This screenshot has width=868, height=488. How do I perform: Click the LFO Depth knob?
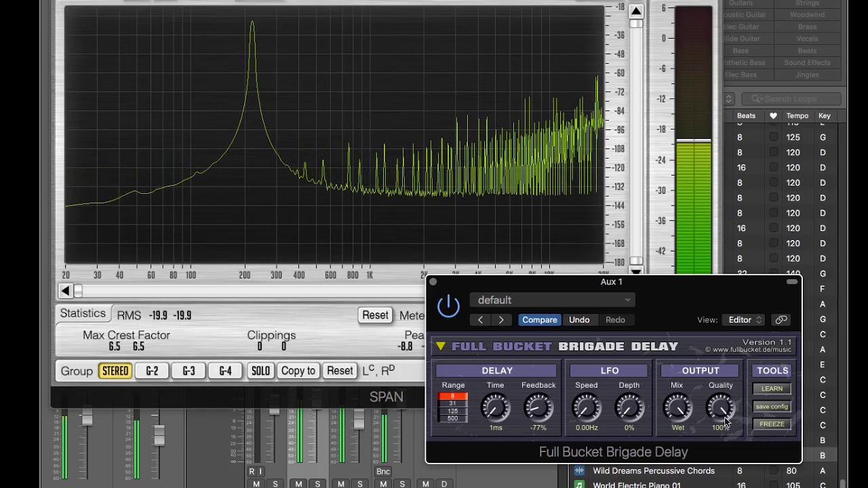click(x=629, y=407)
